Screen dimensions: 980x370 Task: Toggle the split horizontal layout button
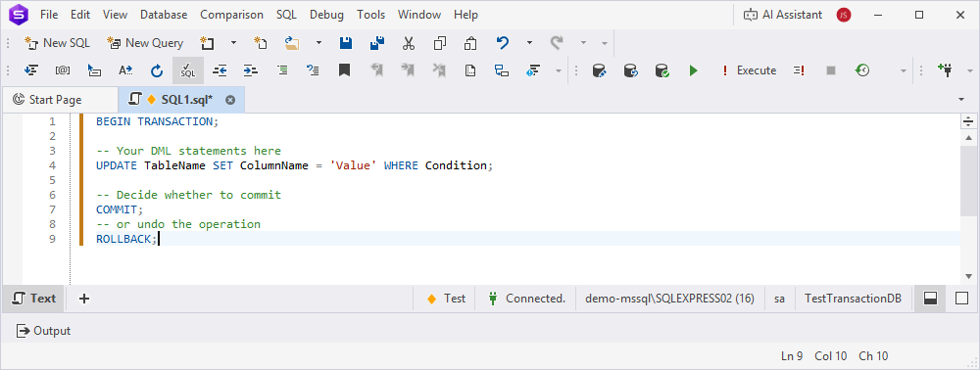pos(930,299)
